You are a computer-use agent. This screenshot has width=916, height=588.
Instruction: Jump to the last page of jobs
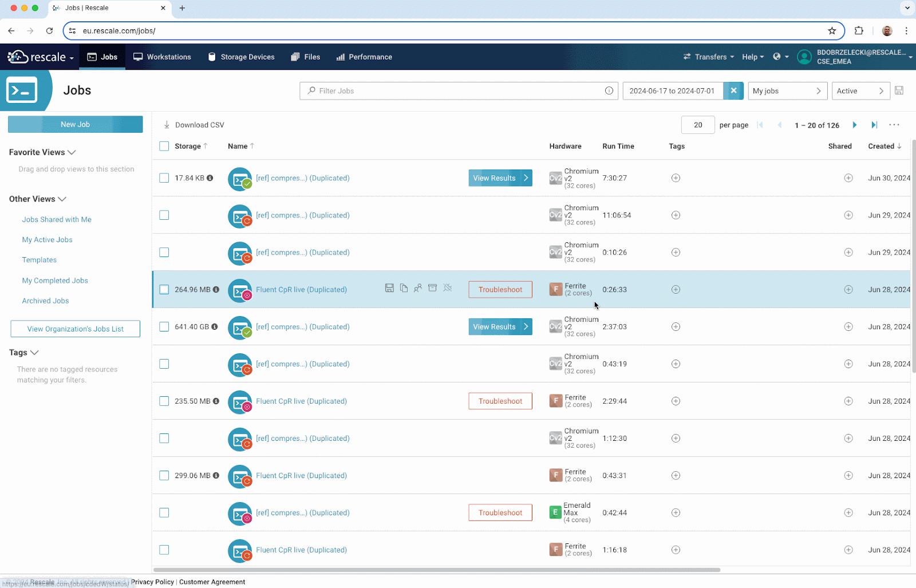point(874,125)
